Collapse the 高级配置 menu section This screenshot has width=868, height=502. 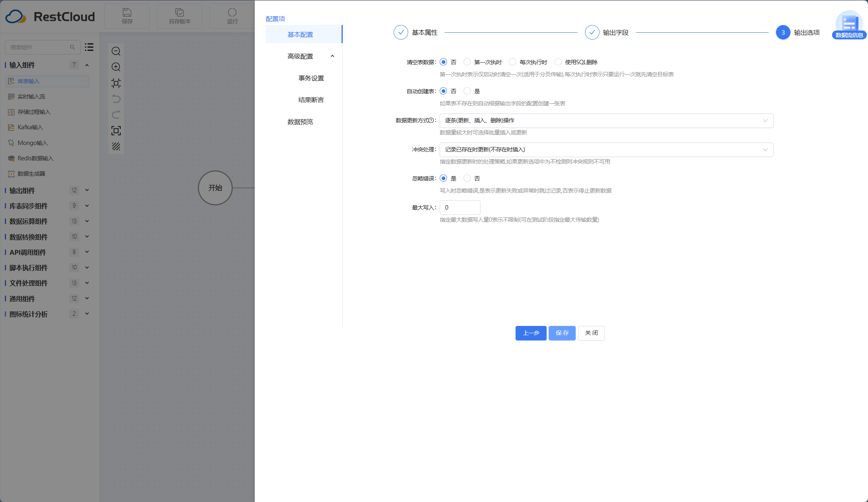tap(332, 56)
